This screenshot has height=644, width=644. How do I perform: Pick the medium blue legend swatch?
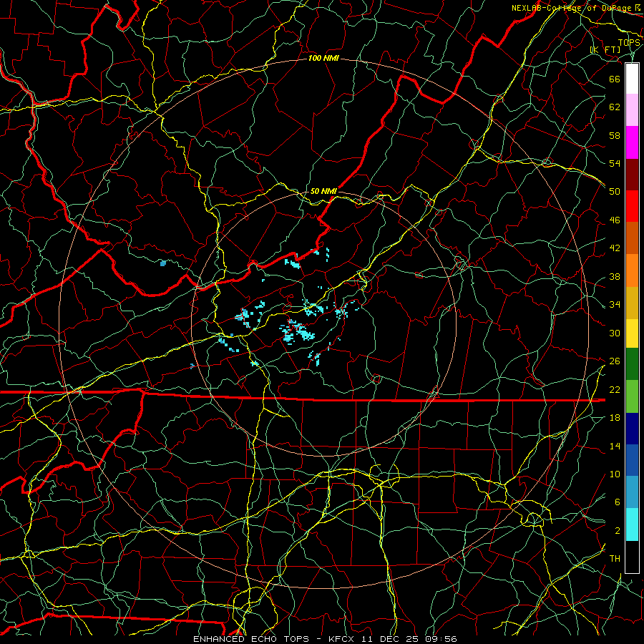coord(632,460)
